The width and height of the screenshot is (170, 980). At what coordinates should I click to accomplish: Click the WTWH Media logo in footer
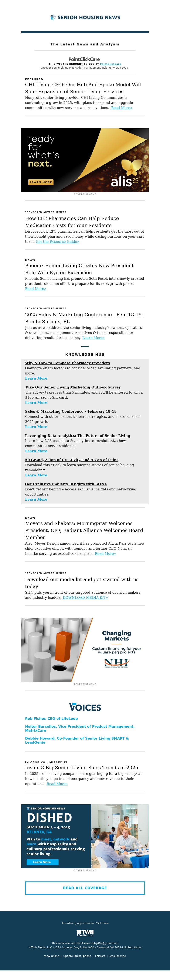(x=85, y=933)
